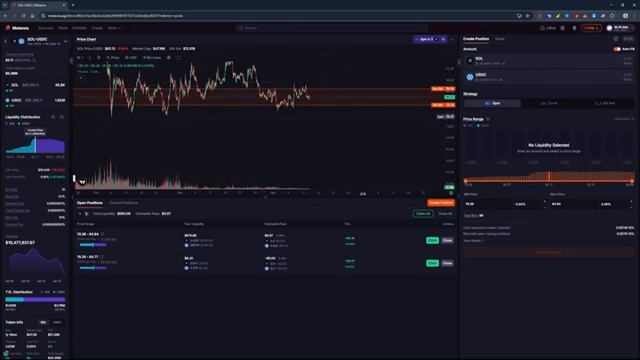The width and height of the screenshot is (640, 360).
Task: Switch to the Swap tab
Action: pos(500,39)
